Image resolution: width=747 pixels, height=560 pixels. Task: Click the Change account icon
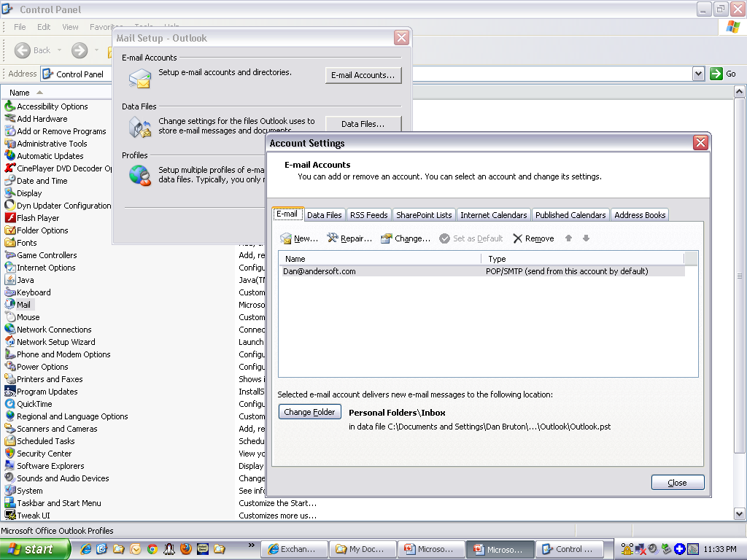pyautogui.click(x=387, y=238)
